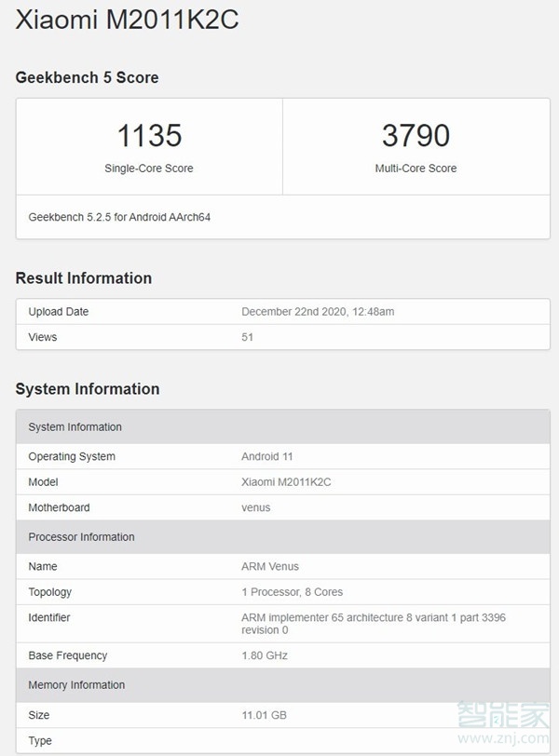Image resolution: width=559 pixels, height=756 pixels.
Task: Select the December 22nd 2020 date value
Action: point(318,312)
